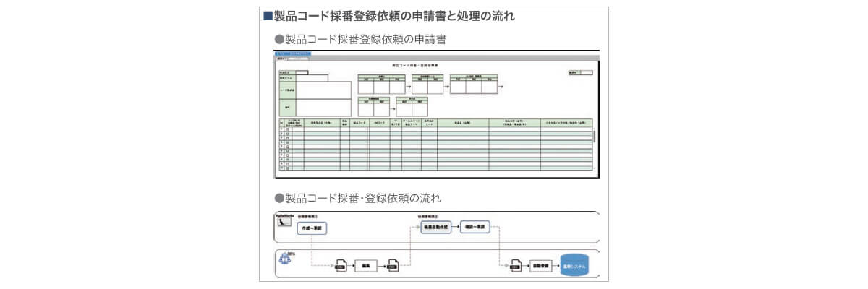Click the file icon left of the 編集 box
The height and width of the screenshot is (289, 868).
341,266
